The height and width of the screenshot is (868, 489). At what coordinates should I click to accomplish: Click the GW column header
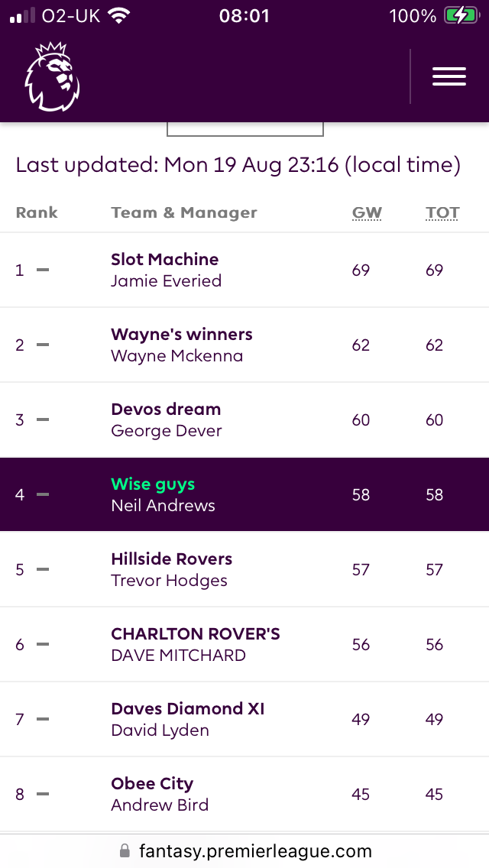(367, 212)
